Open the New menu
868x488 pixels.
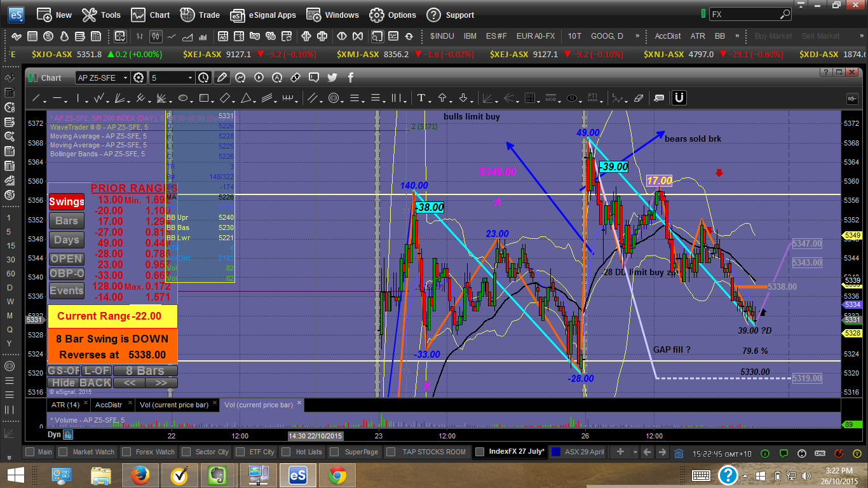click(54, 15)
